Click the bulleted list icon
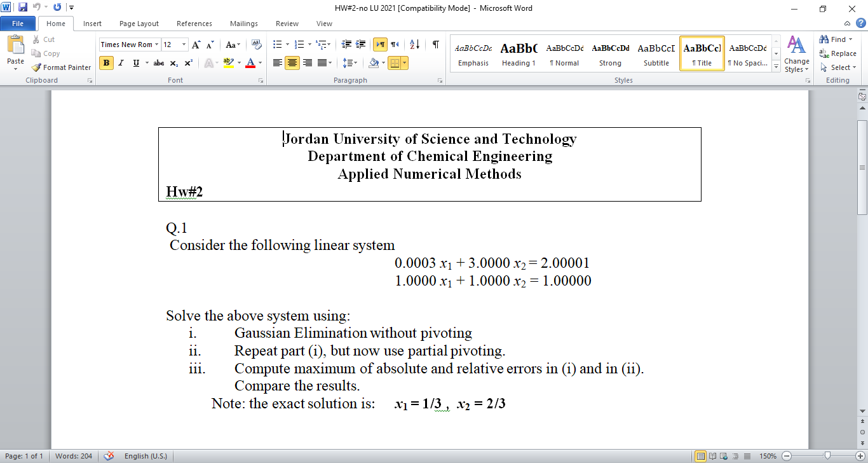The height and width of the screenshot is (463, 868). [x=276, y=45]
